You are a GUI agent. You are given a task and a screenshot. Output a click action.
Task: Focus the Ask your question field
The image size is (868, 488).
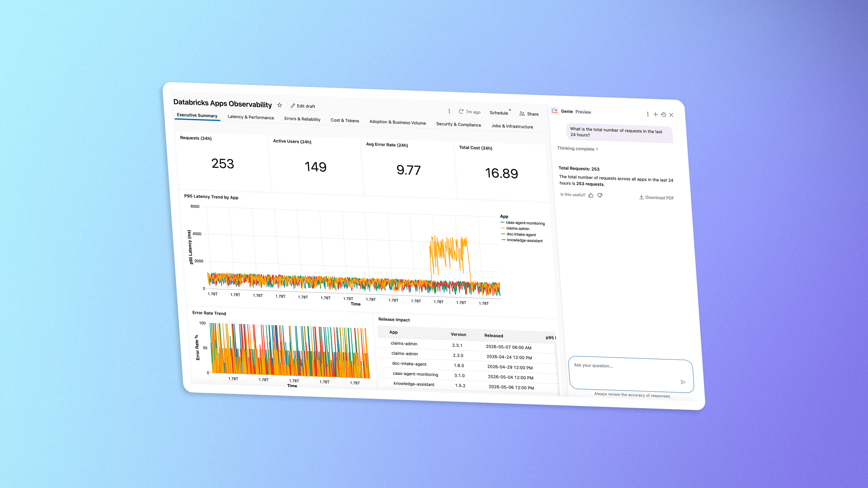click(631, 374)
